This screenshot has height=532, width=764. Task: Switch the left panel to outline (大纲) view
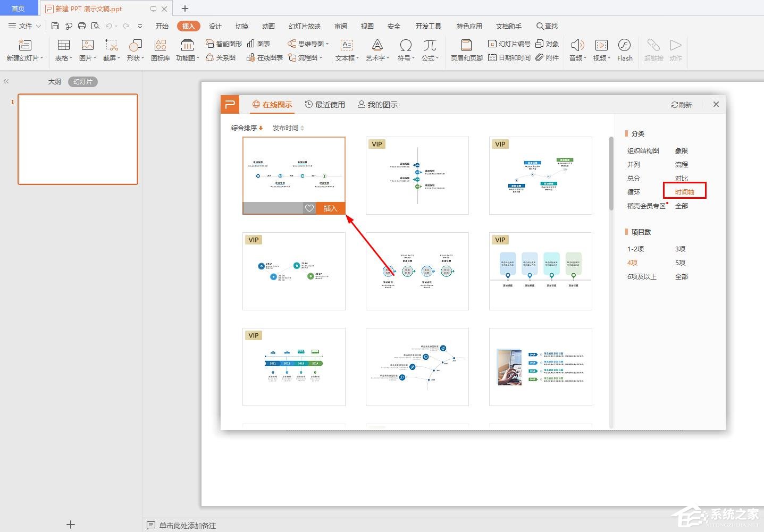[54, 82]
